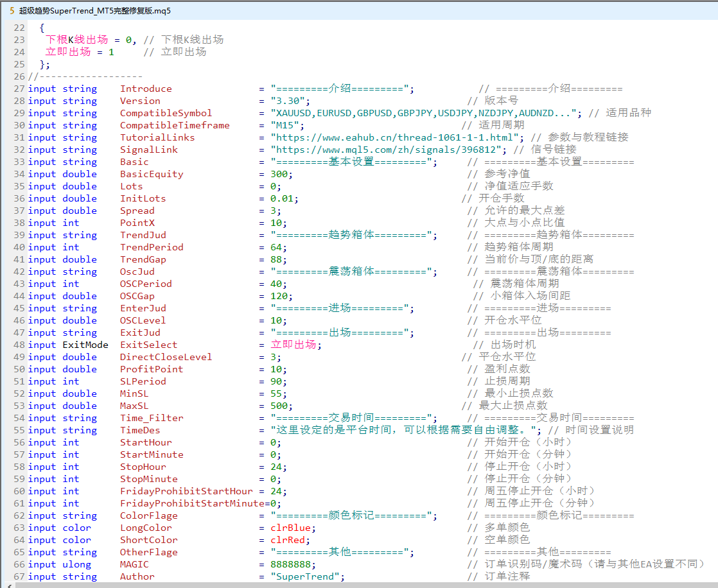Click the Basic variable name on line 33
Screen dimensions: 718x588
134,162
